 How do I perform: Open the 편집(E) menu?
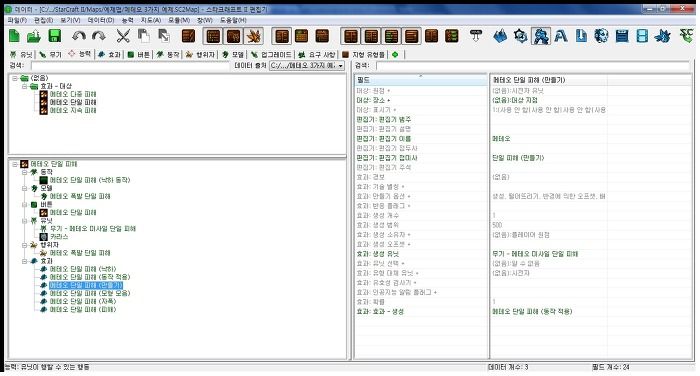pyautogui.click(x=43, y=21)
